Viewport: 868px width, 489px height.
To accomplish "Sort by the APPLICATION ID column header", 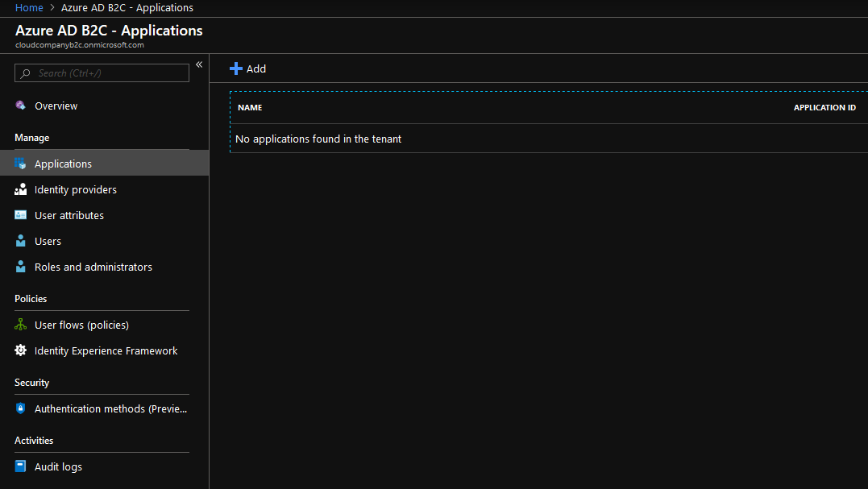I will [x=824, y=107].
